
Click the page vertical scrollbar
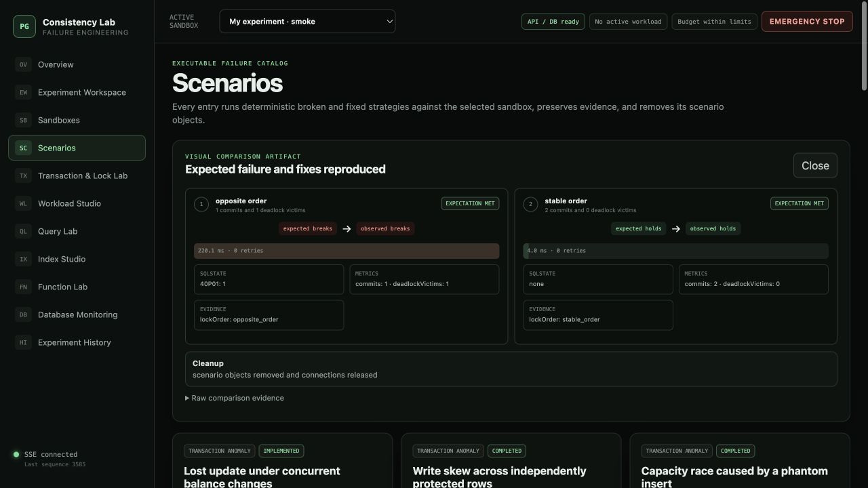coord(864,46)
